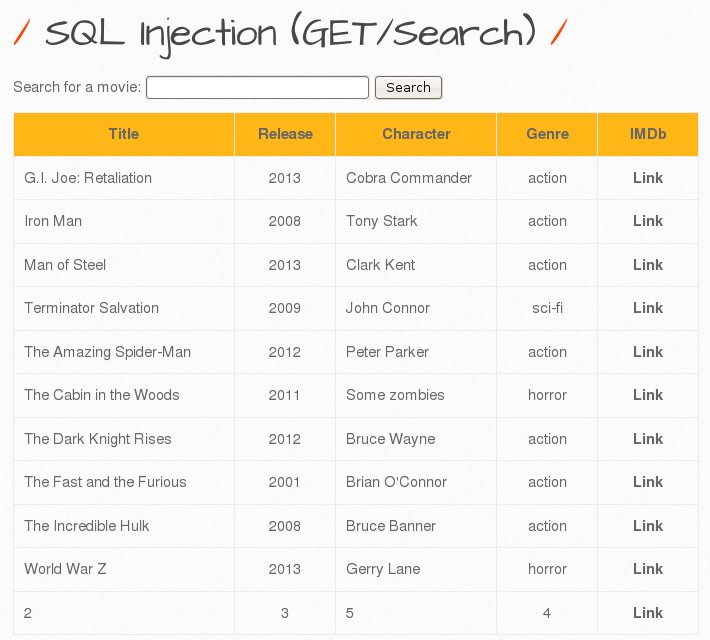710x640 pixels.
Task: Select the title 'The Dark Knight Rises'
Action: (x=98, y=439)
